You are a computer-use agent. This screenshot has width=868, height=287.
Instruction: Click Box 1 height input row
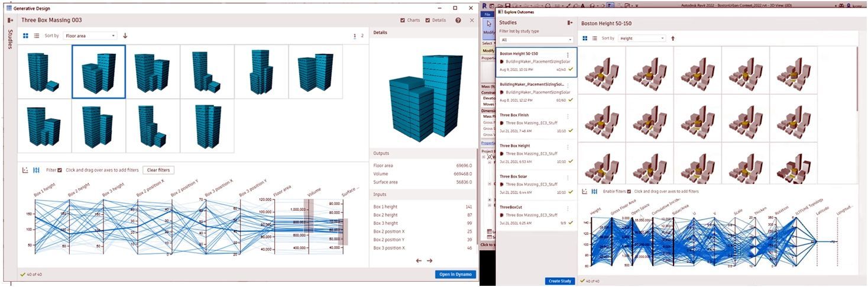point(423,207)
